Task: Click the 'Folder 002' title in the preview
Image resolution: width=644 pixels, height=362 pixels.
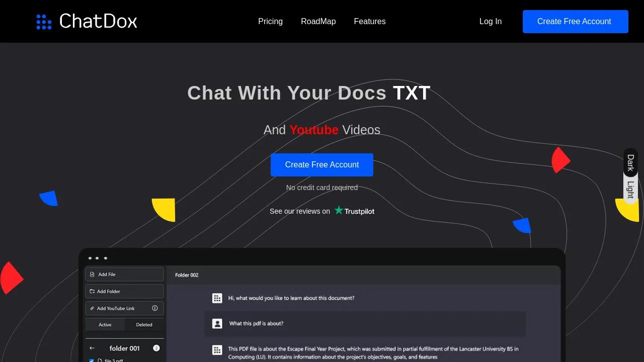Action: click(187, 275)
